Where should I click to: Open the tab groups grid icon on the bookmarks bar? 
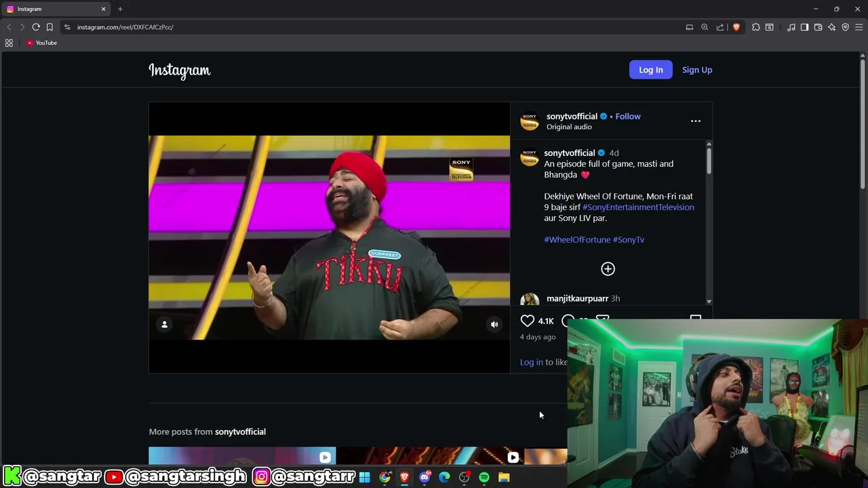tap(9, 43)
